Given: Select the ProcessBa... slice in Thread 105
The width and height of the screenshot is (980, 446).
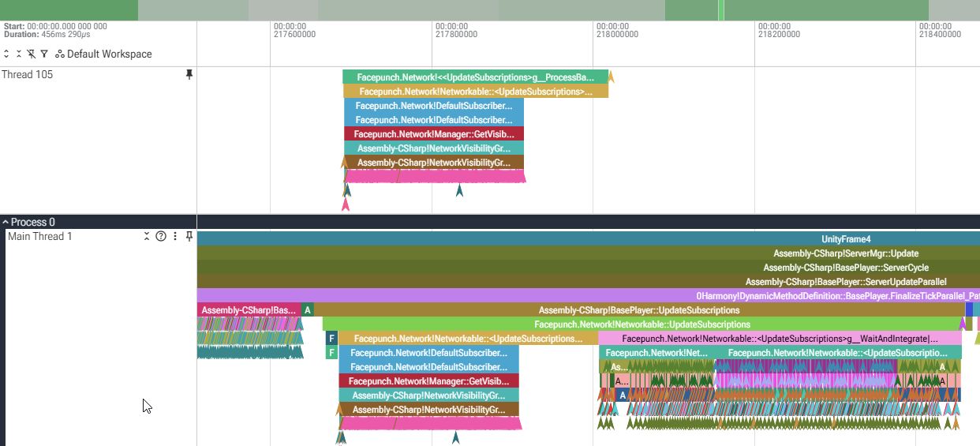Looking at the screenshot, I should coord(476,77).
